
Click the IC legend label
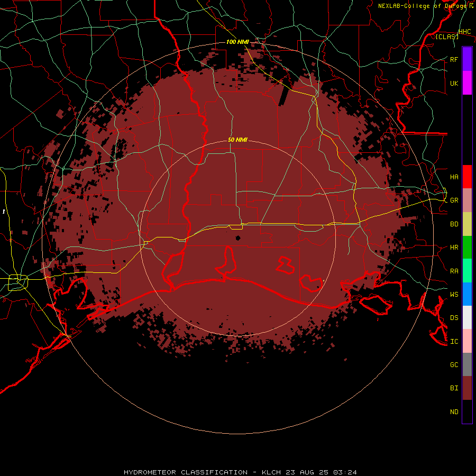pyautogui.click(x=454, y=342)
